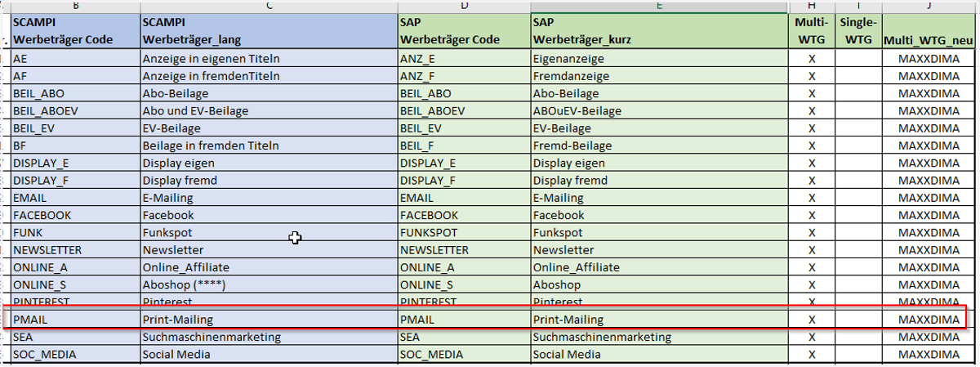Screen dimensions: 980x367
Task: Select column E header
Action: (659, 6)
